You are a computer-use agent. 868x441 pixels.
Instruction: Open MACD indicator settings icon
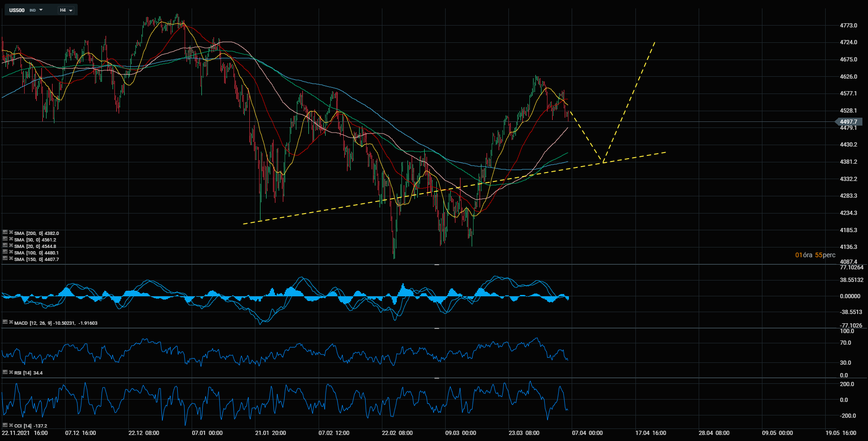pos(5,321)
